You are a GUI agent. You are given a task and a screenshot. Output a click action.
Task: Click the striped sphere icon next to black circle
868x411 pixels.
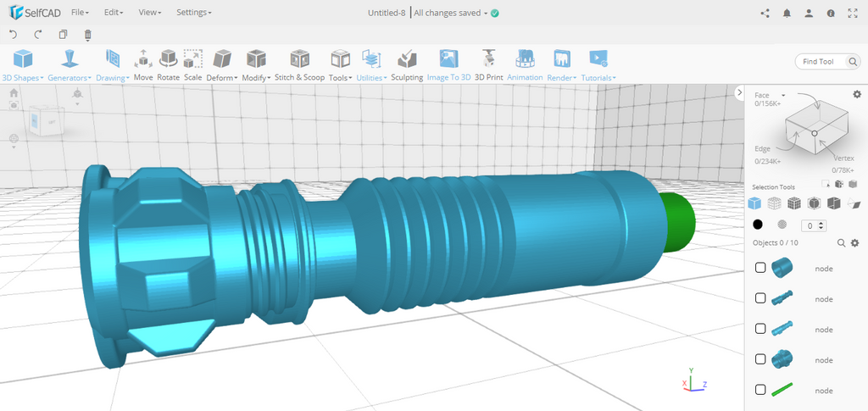[x=782, y=225]
